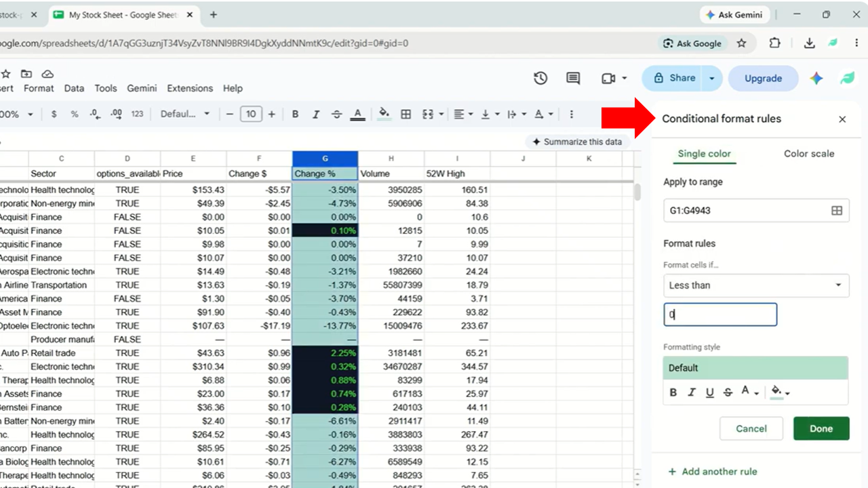
Task: Click the Gemini sparkle icon beside Upgrade
Action: pos(816,79)
